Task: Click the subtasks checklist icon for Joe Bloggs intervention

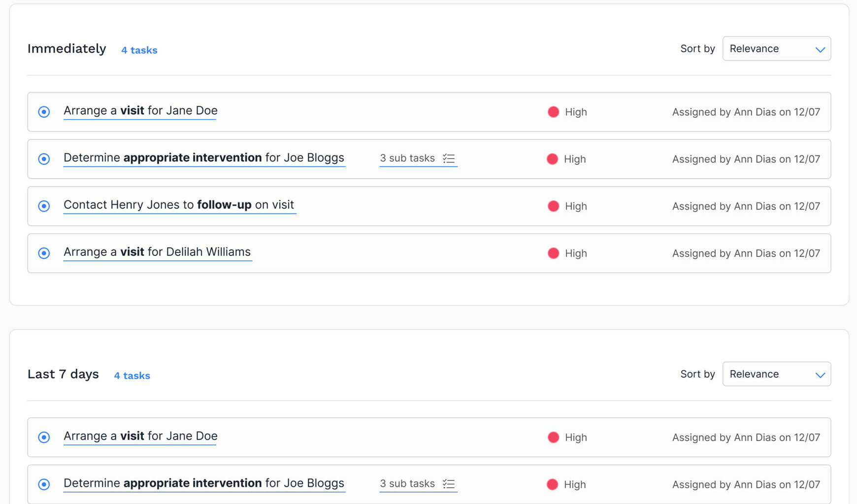Action: point(448,158)
